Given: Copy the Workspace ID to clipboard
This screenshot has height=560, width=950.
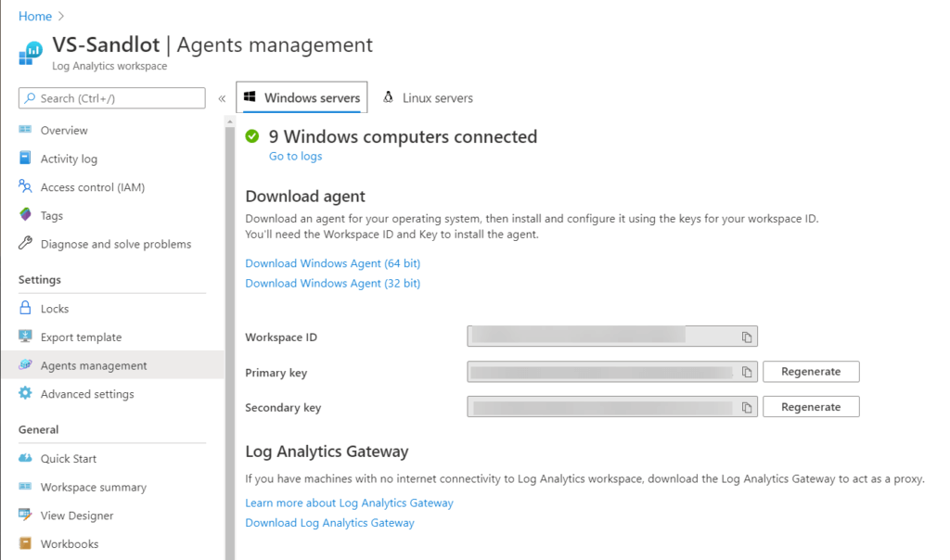Looking at the screenshot, I should pyautogui.click(x=747, y=337).
